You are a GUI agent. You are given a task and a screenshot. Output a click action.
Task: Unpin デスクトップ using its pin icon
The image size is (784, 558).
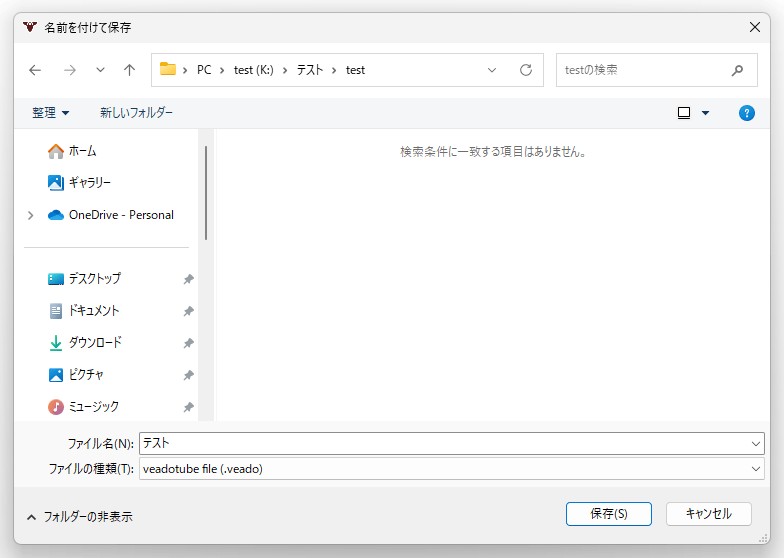point(188,280)
